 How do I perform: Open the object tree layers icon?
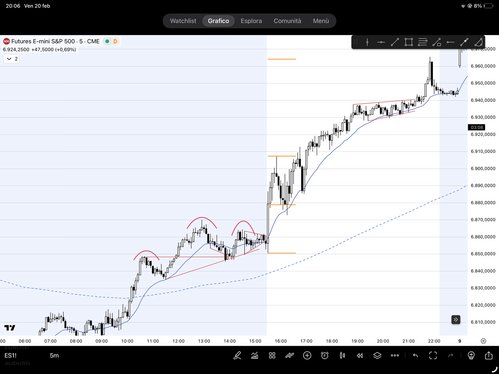click(377, 356)
